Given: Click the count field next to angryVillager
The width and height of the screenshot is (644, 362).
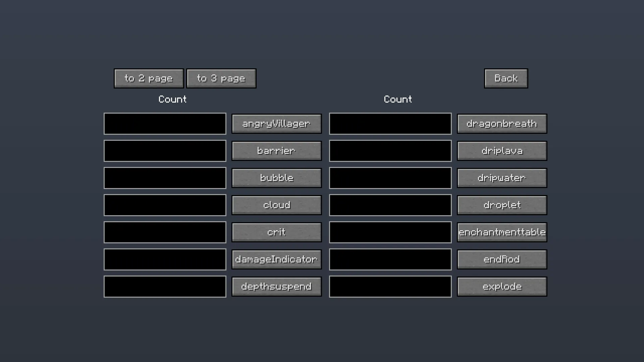Looking at the screenshot, I should tap(165, 123).
